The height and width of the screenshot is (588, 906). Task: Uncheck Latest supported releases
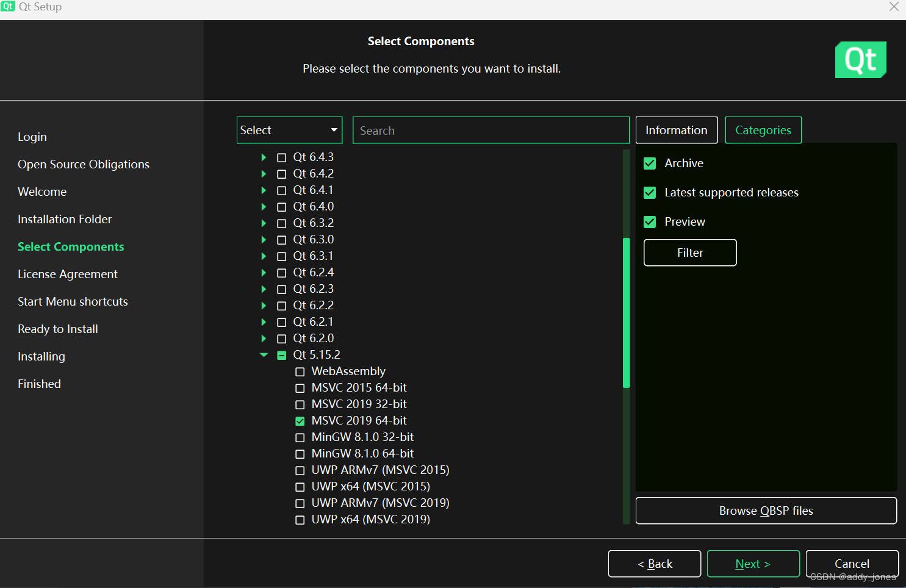click(650, 192)
